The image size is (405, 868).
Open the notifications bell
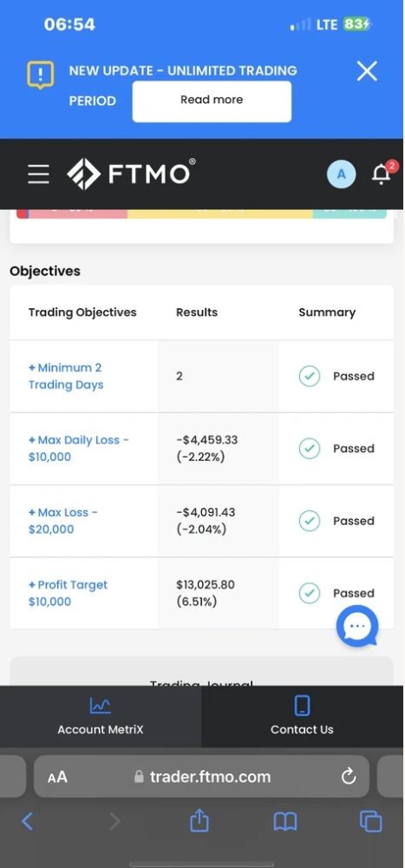coord(382,174)
